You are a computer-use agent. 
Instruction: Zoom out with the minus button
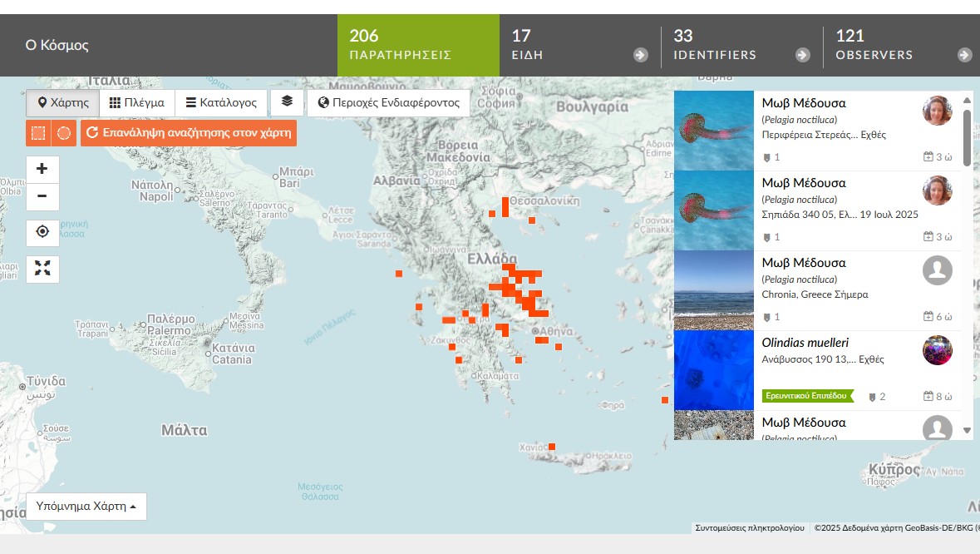42,196
